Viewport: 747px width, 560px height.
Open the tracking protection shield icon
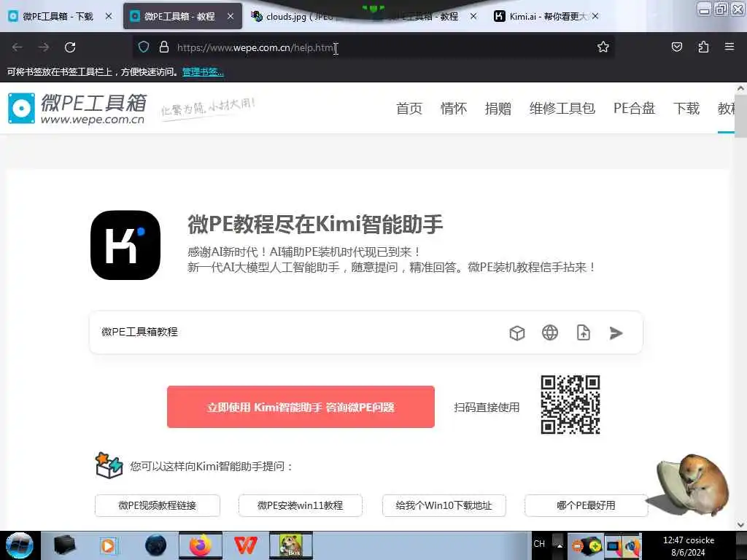[x=144, y=47]
